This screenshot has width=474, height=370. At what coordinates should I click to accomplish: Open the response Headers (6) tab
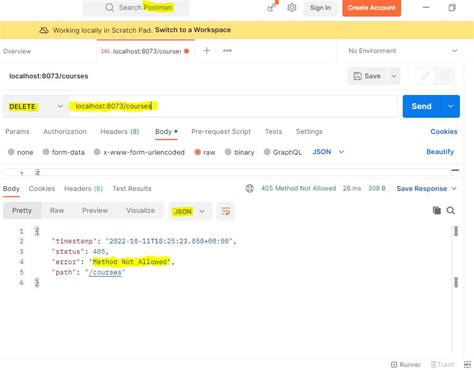point(83,189)
